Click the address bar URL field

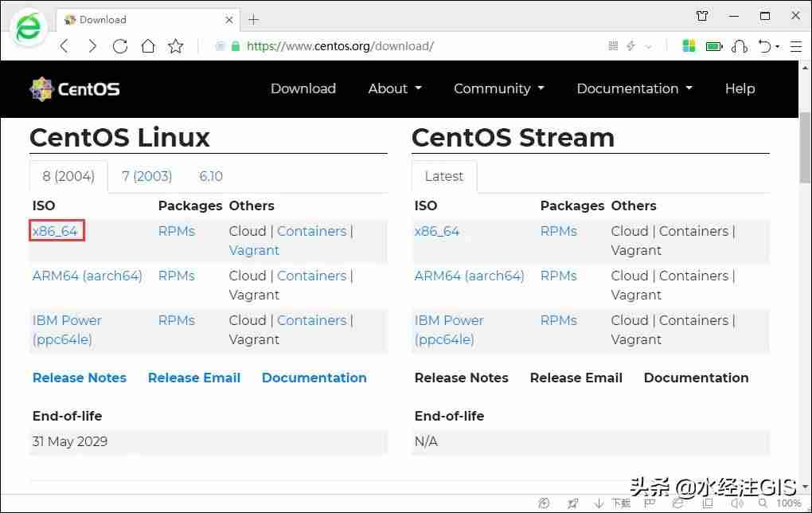click(x=340, y=46)
